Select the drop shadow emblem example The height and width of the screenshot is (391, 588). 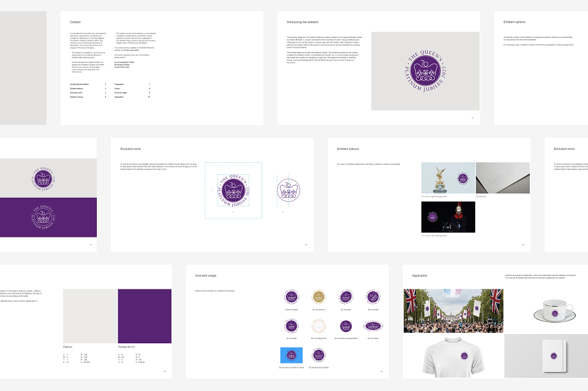(x=318, y=356)
